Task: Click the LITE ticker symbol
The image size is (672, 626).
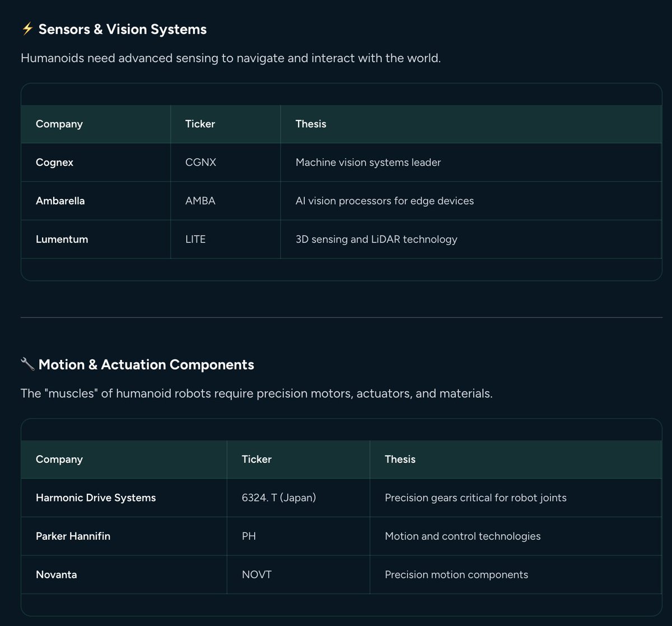Action: point(195,239)
